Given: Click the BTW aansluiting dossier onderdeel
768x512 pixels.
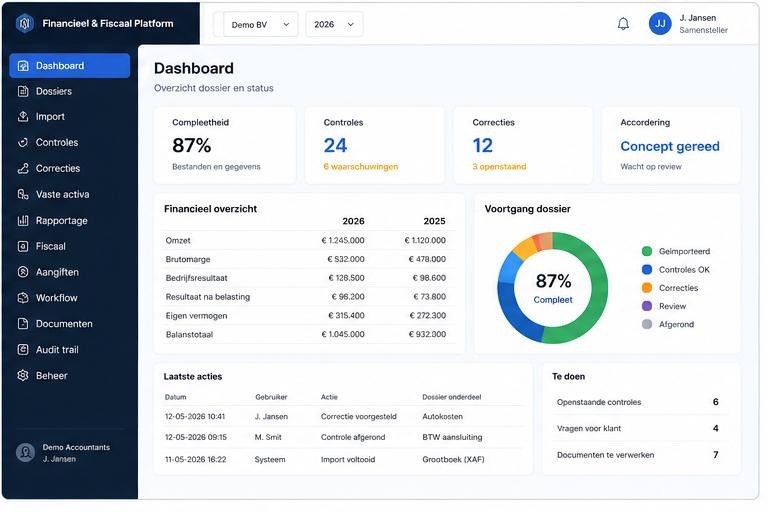Looking at the screenshot, I should point(452,437).
